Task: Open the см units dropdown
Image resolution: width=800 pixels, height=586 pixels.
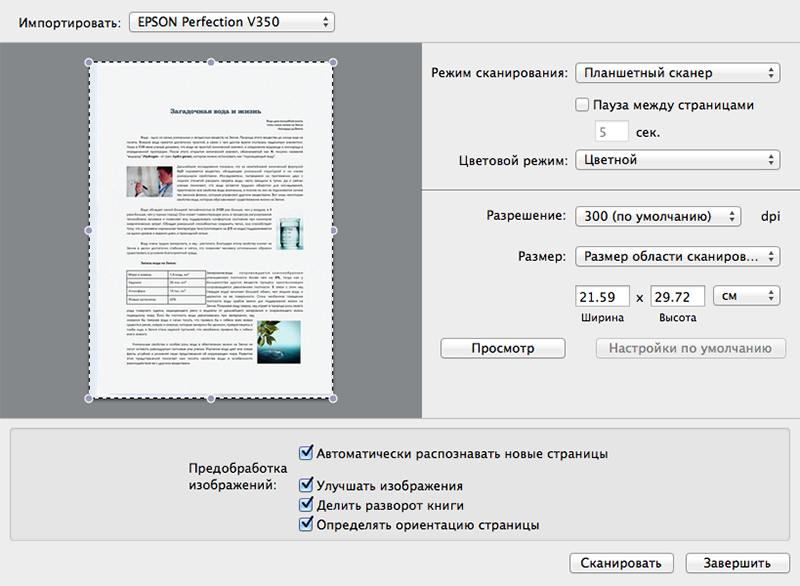Action: pos(747,296)
